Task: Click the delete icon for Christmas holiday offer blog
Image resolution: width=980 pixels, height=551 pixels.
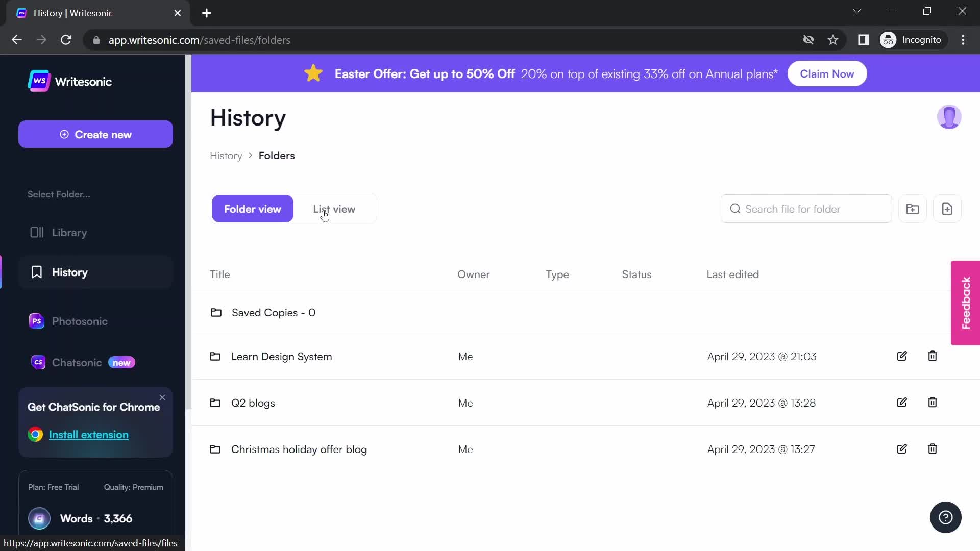Action: click(x=932, y=449)
